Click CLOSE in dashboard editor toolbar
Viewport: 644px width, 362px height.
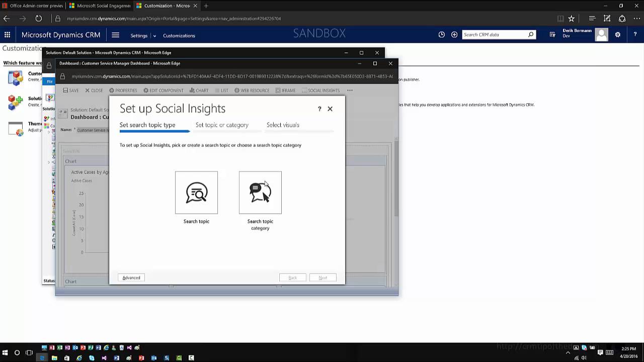pyautogui.click(x=94, y=90)
